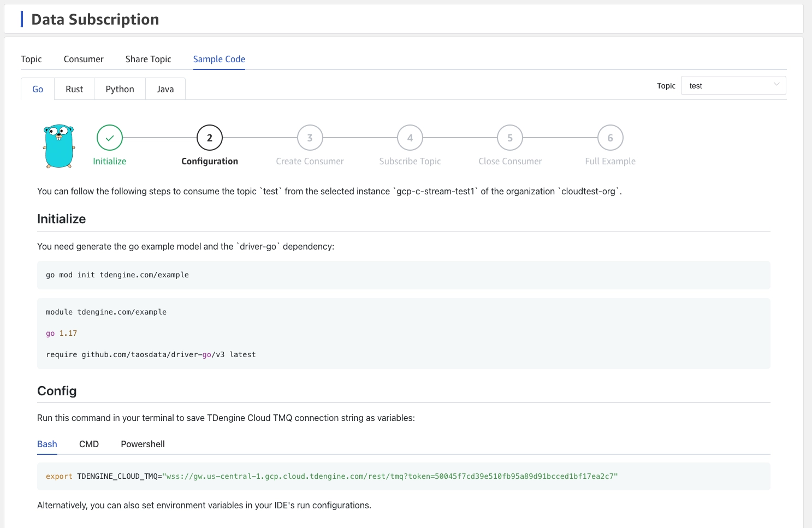This screenshot has height=528, width=812.
Task: Click the Create Consumer step label
Action: (x=310, y=161)
